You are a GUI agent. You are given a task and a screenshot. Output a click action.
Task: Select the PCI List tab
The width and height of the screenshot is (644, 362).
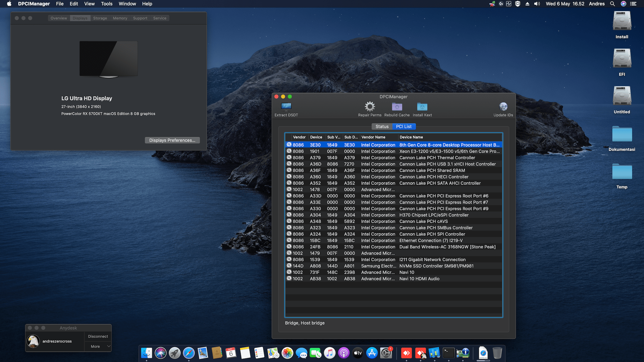(404, 126)
